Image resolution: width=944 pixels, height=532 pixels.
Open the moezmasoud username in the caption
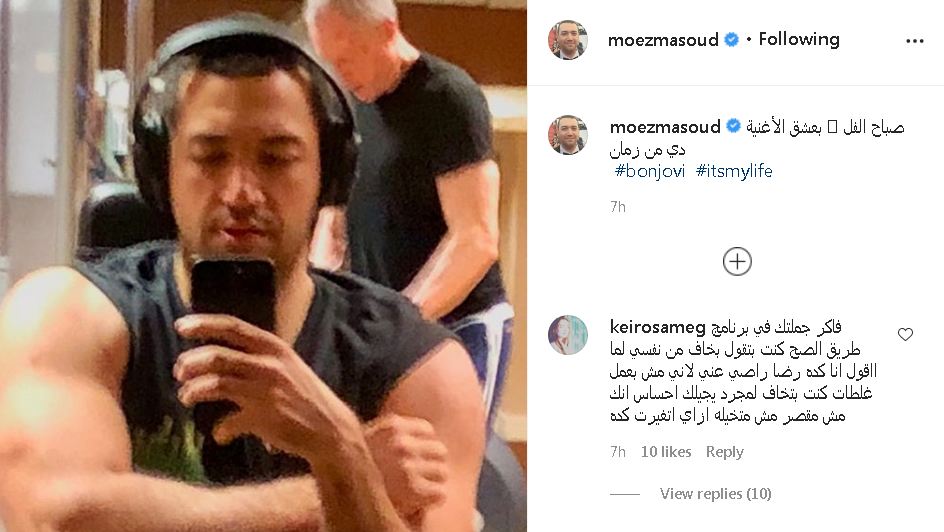665,126
